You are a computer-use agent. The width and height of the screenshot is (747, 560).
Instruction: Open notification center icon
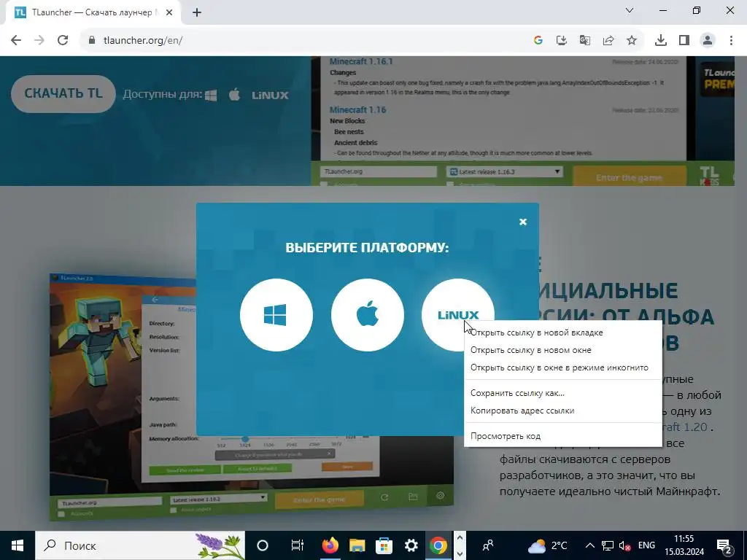724,545
